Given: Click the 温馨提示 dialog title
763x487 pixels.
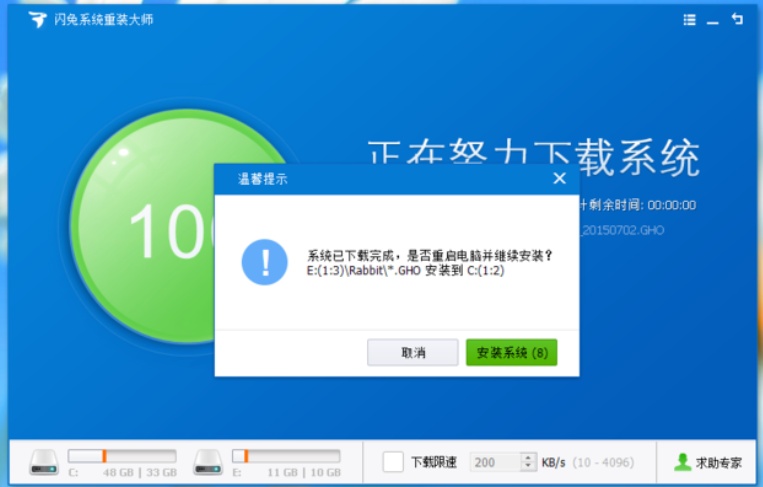Looking at the screenshot, I should [x=263, y=179].
